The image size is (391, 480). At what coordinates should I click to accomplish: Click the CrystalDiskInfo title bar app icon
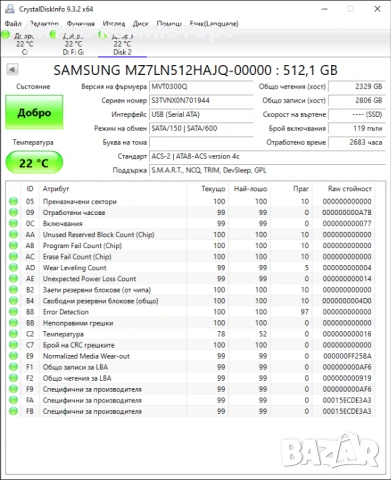10,9
